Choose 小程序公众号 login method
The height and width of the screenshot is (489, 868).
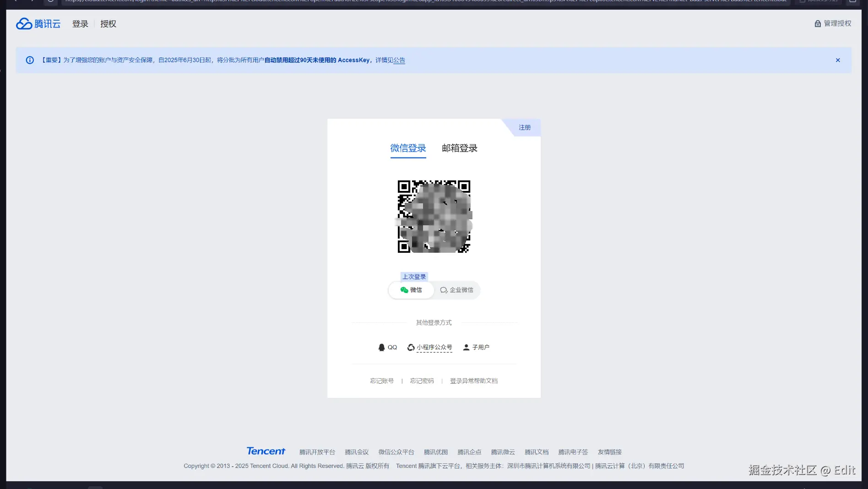coord(429,347)
